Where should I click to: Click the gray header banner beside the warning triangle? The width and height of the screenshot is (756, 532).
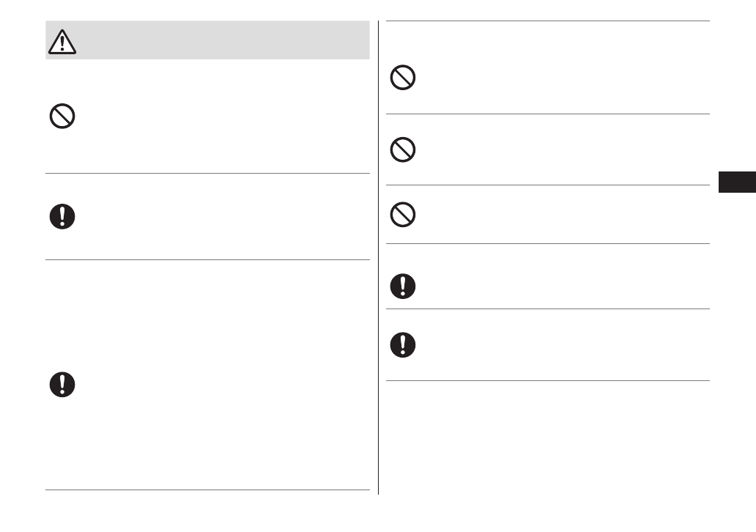220,40
